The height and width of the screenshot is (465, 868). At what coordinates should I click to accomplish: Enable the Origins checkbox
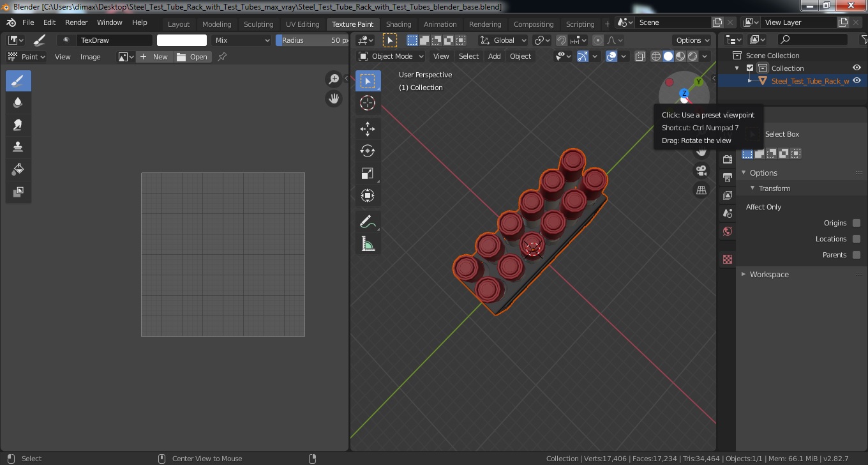(x=857, y=223)
